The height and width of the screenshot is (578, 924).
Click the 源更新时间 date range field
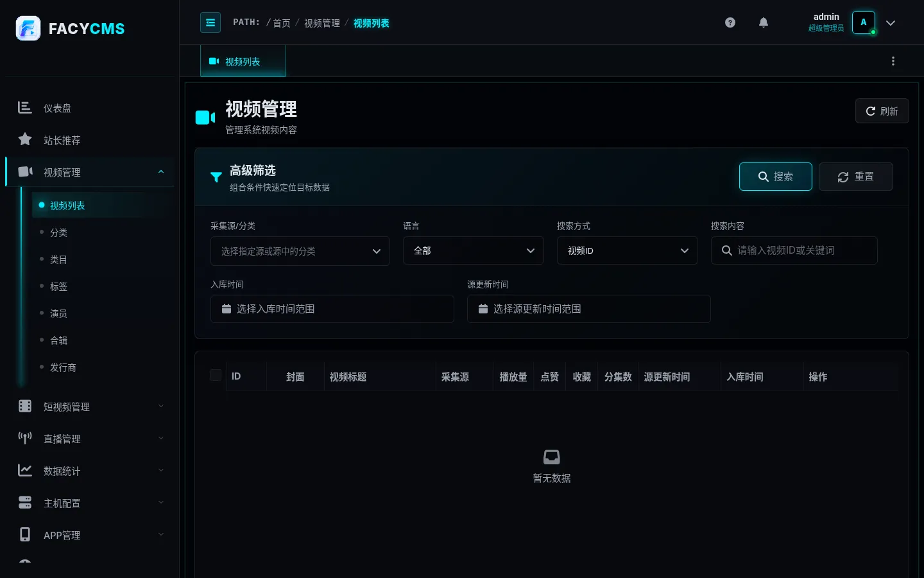click(589, 309)
